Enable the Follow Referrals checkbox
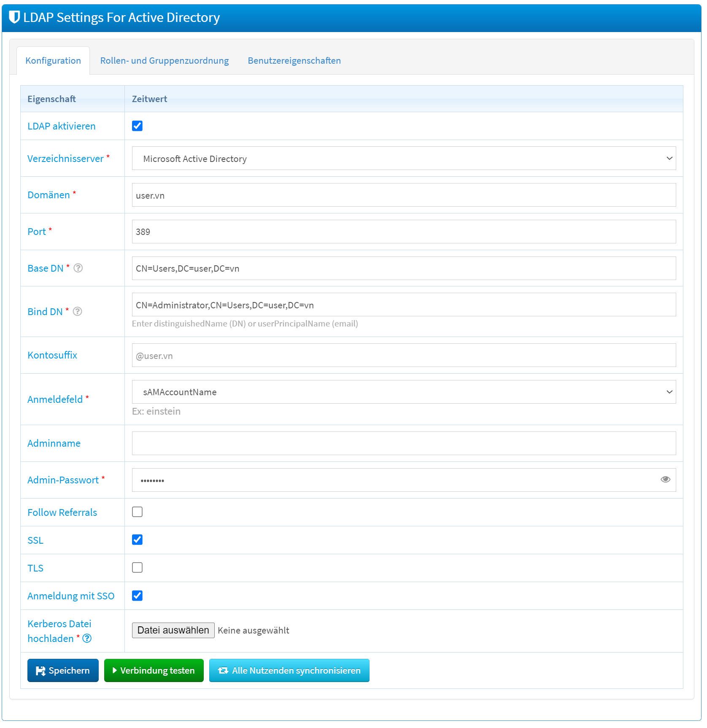 point(137,512)
